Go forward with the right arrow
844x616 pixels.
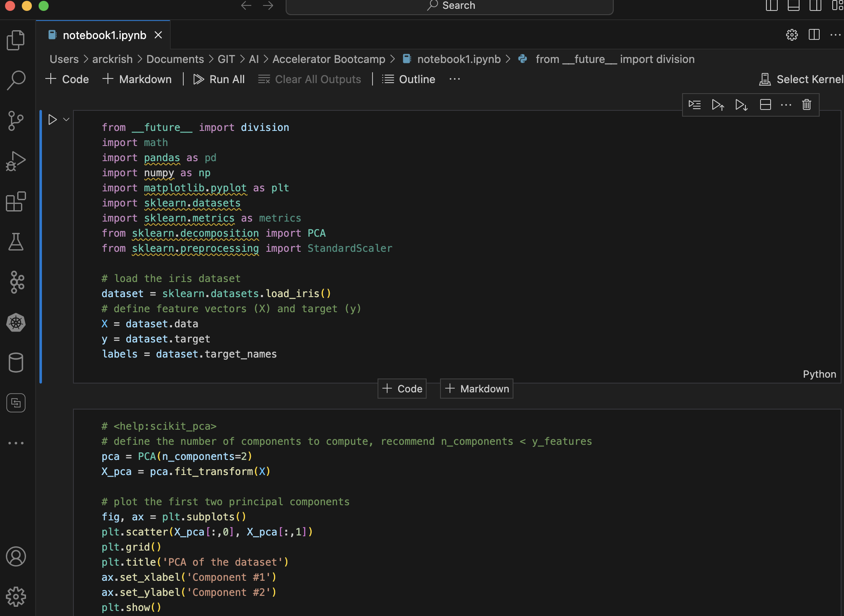pos(268,5)
